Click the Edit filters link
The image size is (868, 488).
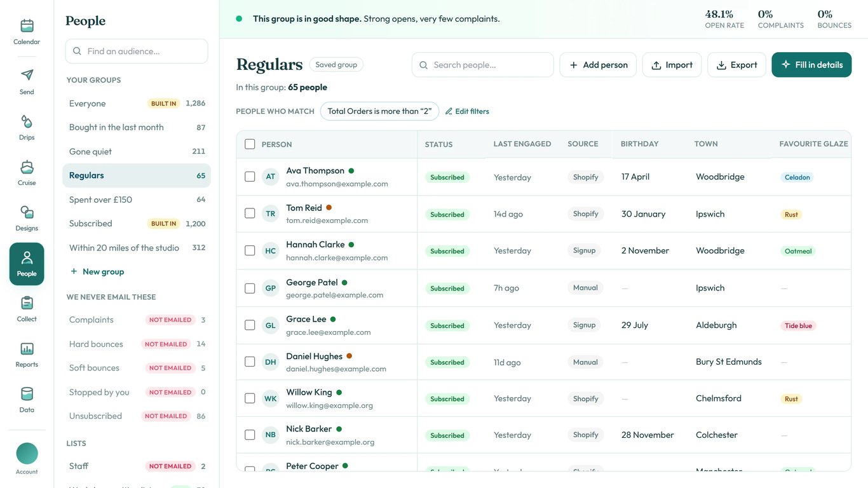click(467, 111)
